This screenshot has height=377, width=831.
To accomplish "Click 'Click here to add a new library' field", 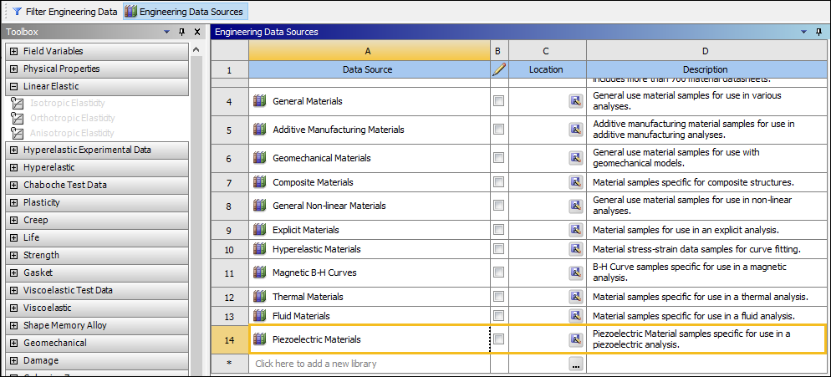I will coord(369,364).
